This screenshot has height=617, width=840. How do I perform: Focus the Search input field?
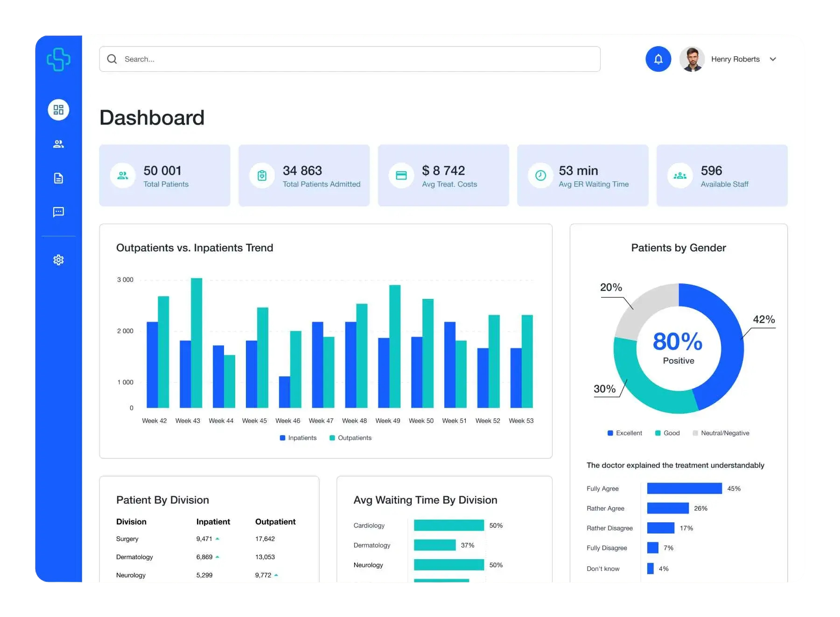(x=350, y=59)
